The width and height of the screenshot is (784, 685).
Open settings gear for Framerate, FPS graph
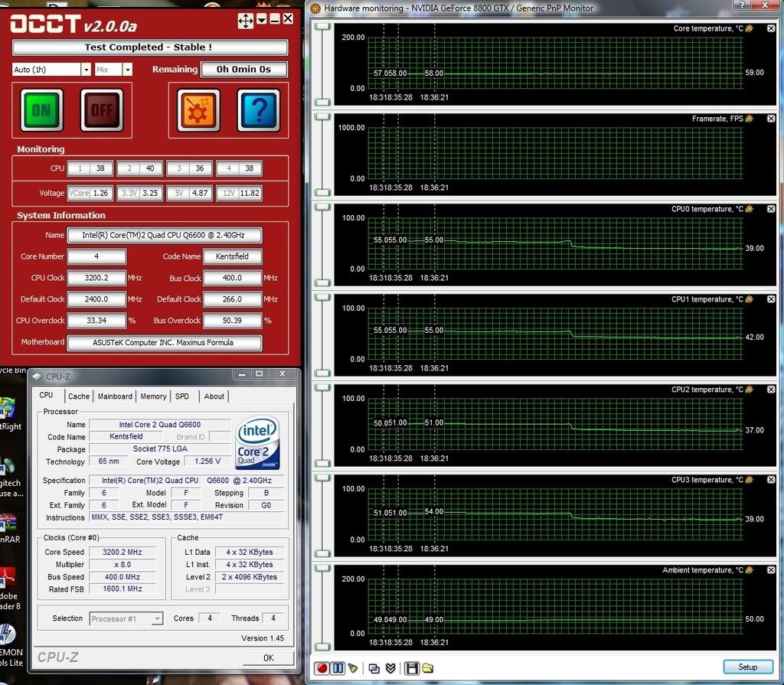point(749,119)
